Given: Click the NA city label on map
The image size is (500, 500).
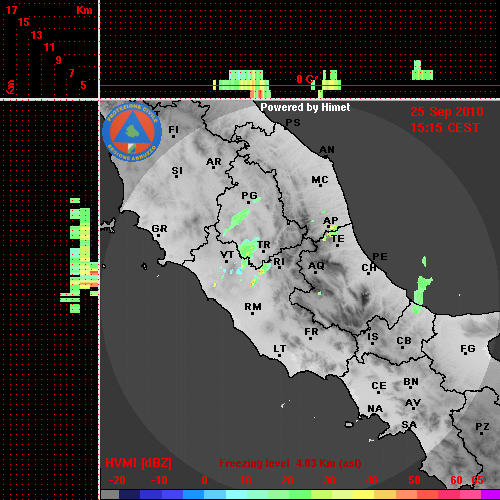Looking at the screenshot, I should coord(375,408).
